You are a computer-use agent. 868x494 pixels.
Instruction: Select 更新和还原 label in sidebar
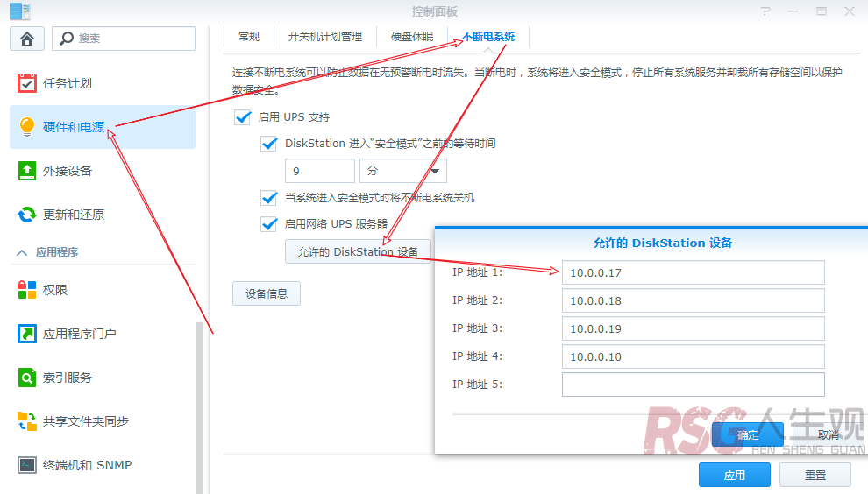click(x=74, y=215)
